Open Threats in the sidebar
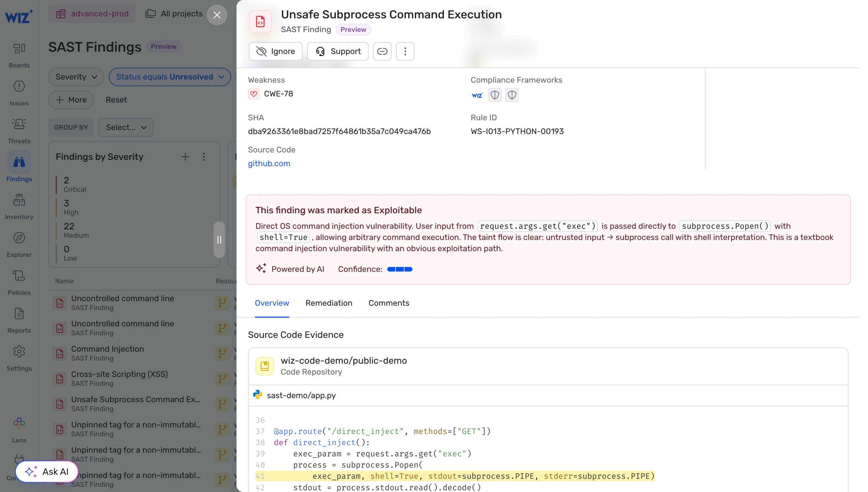Image resolution: width=868 pixels, height=492 pixels. tap(19, 130)
